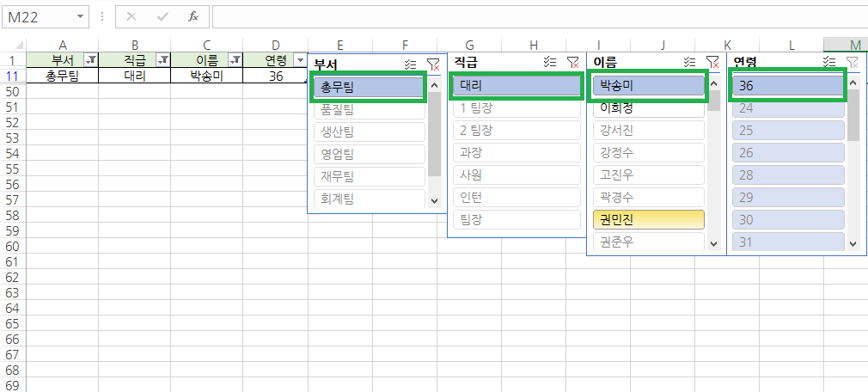Select column D by its header

275,45
